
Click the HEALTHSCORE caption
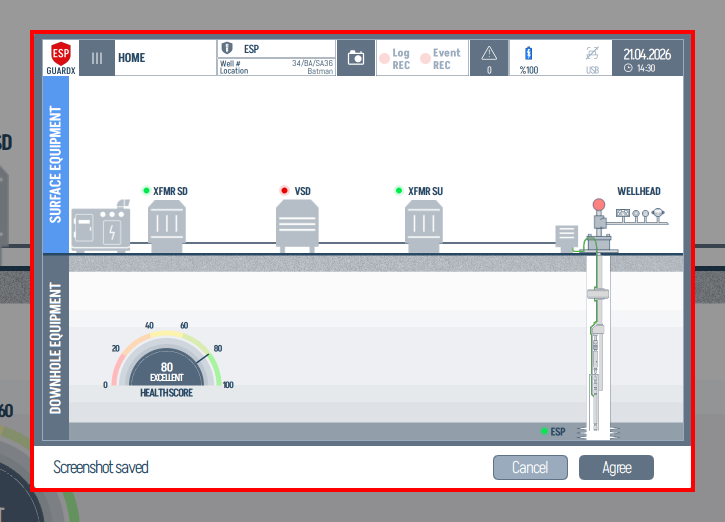tap(166, 393)
